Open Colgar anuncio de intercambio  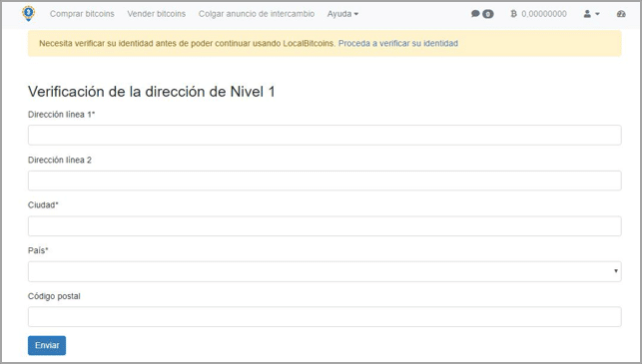257,14
